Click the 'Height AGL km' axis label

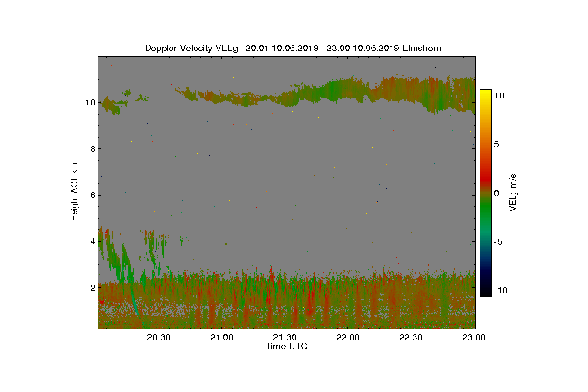coord(74,192)
